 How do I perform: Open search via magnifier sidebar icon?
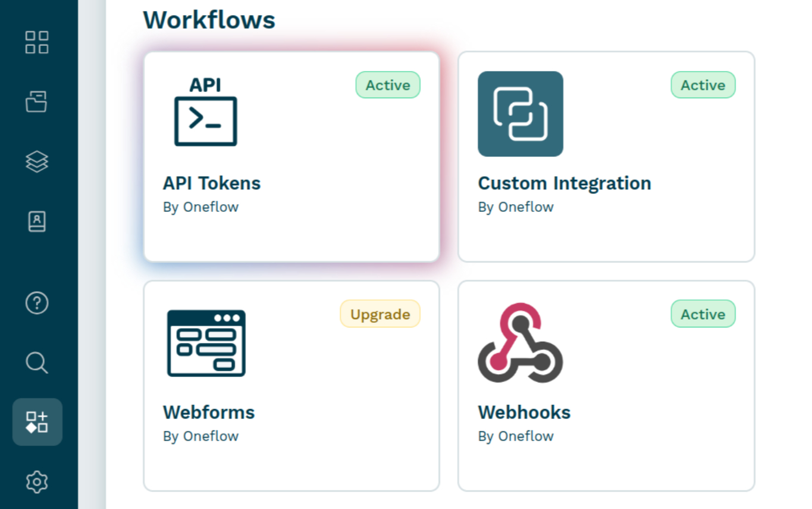pos(37,363)
